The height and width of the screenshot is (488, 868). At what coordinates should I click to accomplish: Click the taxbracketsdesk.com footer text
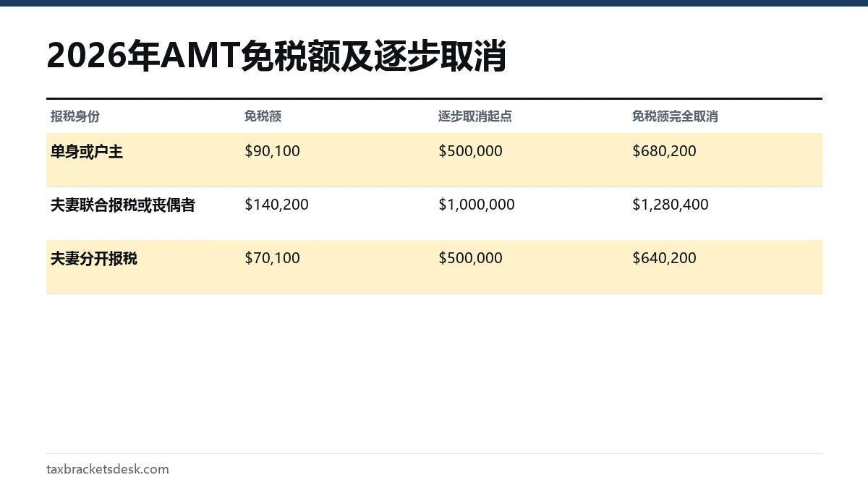[108, 469]
